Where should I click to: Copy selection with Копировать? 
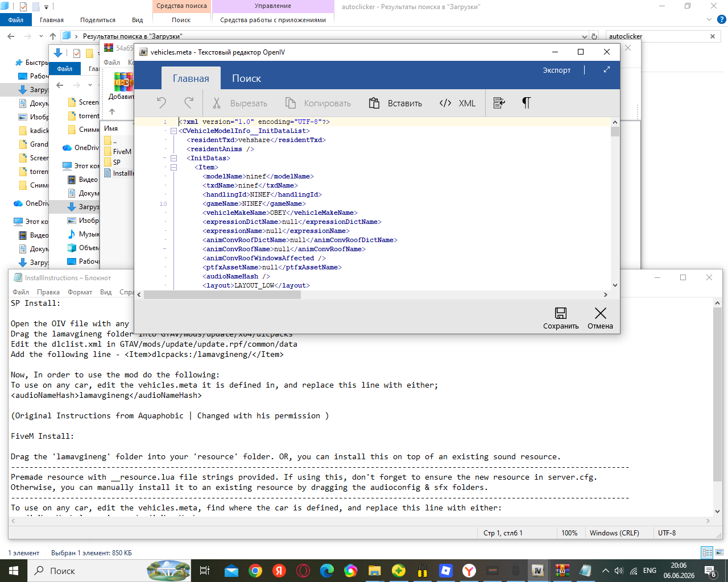click(318, 103)
